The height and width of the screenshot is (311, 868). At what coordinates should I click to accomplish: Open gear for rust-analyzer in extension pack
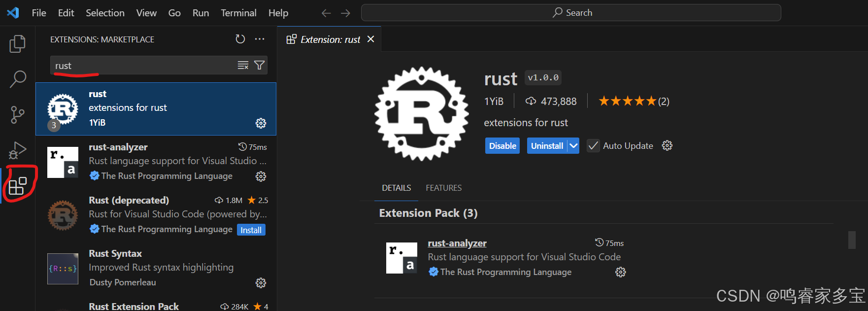621,272
